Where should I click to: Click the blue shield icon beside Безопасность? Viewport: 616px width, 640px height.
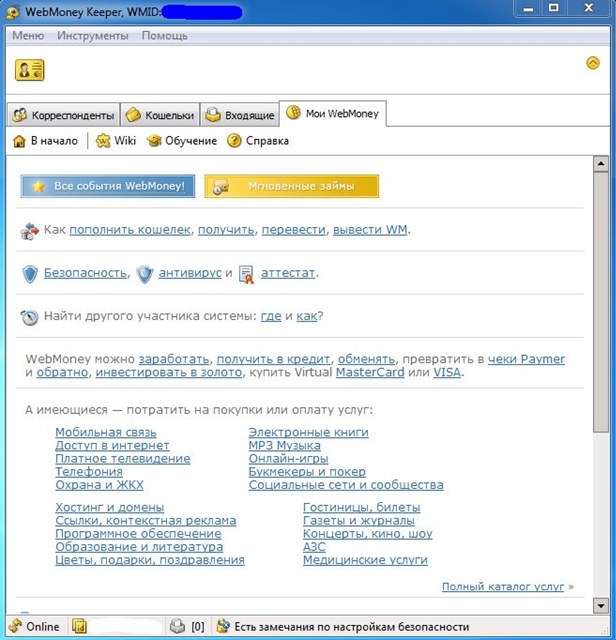pos(30,274)
